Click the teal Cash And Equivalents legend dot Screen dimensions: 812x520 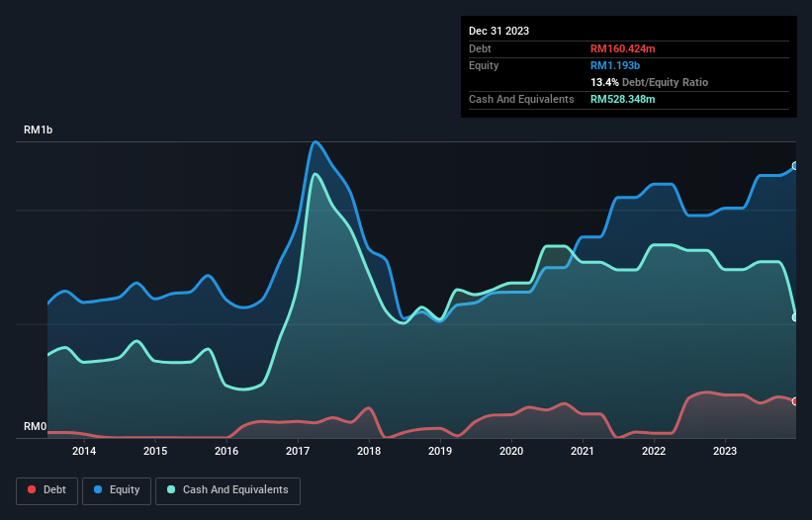pyautogui.click(x=171, y=489)
